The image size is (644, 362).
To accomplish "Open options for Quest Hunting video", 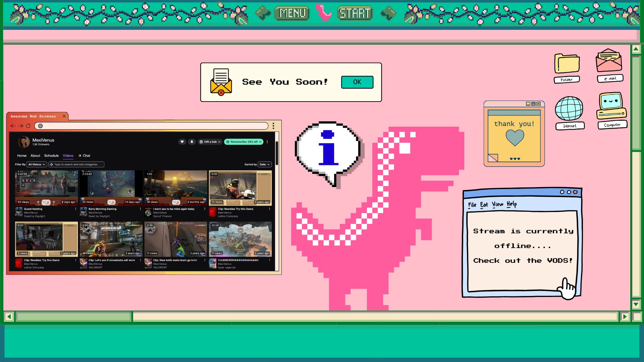I will [76, 209].
